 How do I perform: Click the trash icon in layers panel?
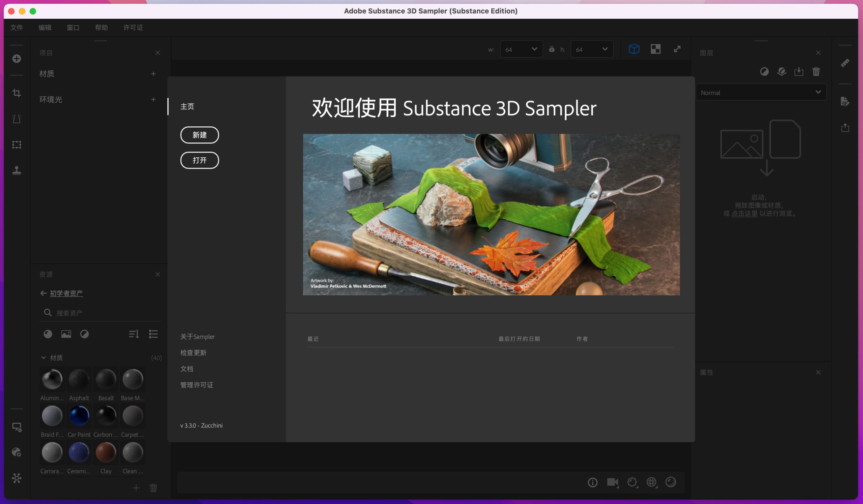click(x=816, y=71)
